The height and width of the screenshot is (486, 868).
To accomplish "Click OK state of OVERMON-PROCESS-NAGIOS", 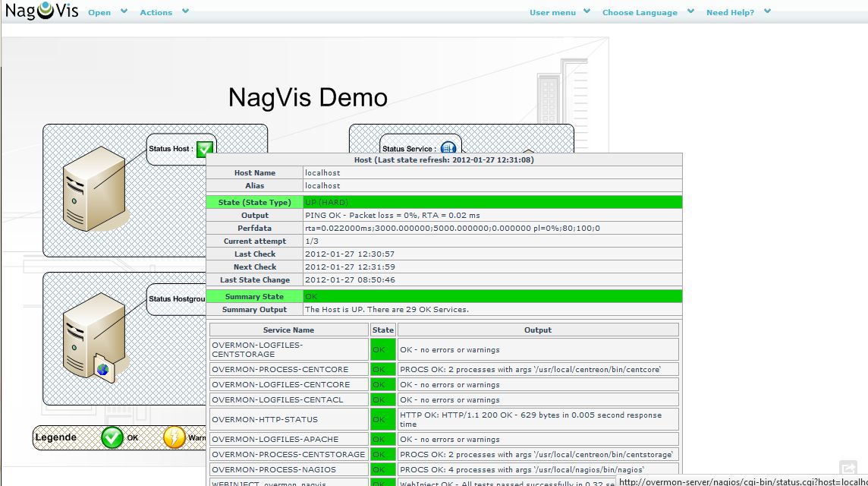I will 383,469.
